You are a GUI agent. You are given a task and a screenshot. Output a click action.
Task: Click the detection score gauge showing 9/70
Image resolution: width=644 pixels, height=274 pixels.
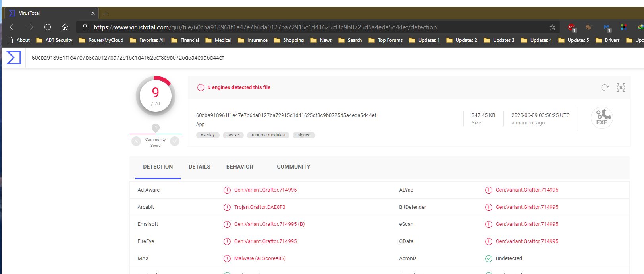pyautogui.click(x=156, y=96)
